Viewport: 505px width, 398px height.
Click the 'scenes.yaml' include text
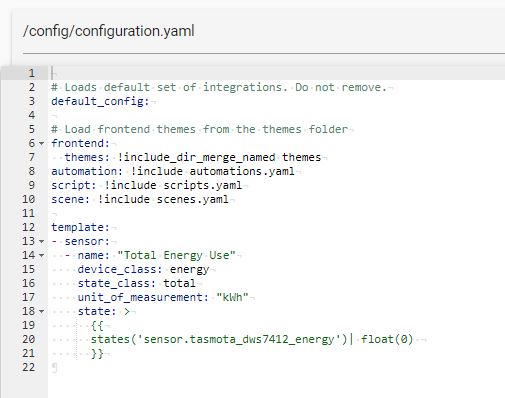[193, 199]
